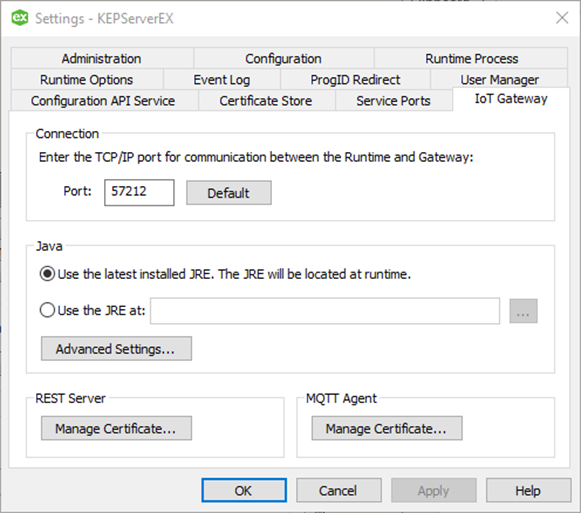Cancel the Settings dialog
Viewport: 581px width, 513px height.
tap(339, 490)
